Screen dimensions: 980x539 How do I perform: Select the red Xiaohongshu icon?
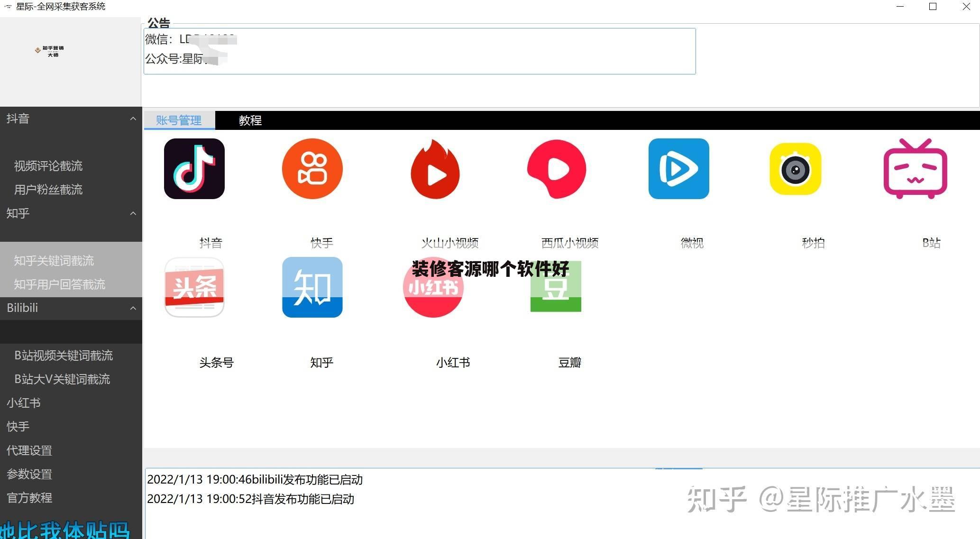(433, 287)
